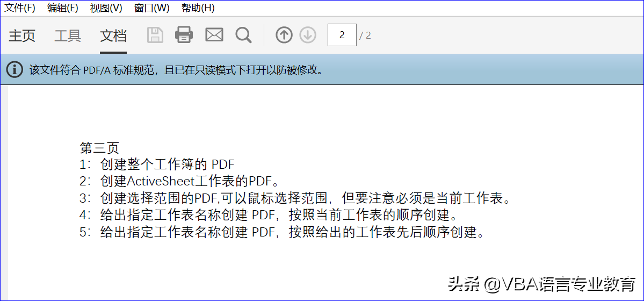Go to next page down arrow

click(x=308, y=35)
